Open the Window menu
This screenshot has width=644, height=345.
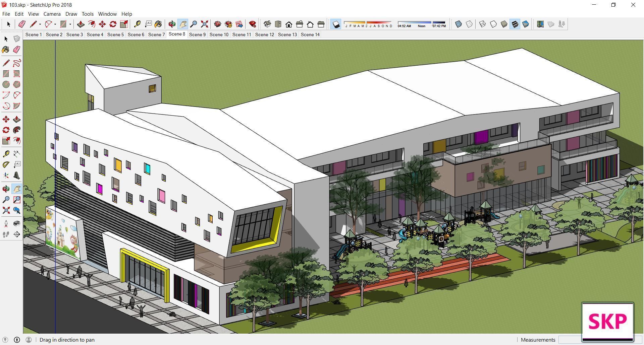[107, 14]
